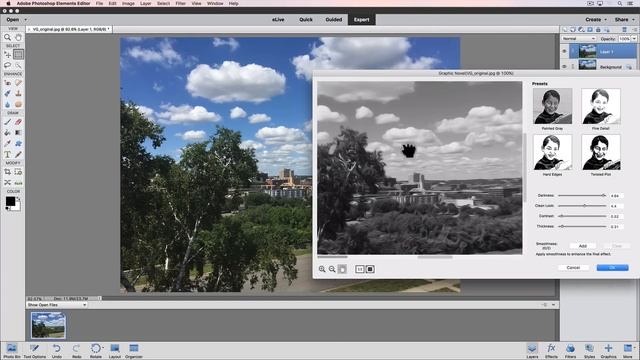Toggle the Layers panel button
The width and height of the screenshot is (640, 360).
pyautogui.click(x=532, y=350)
